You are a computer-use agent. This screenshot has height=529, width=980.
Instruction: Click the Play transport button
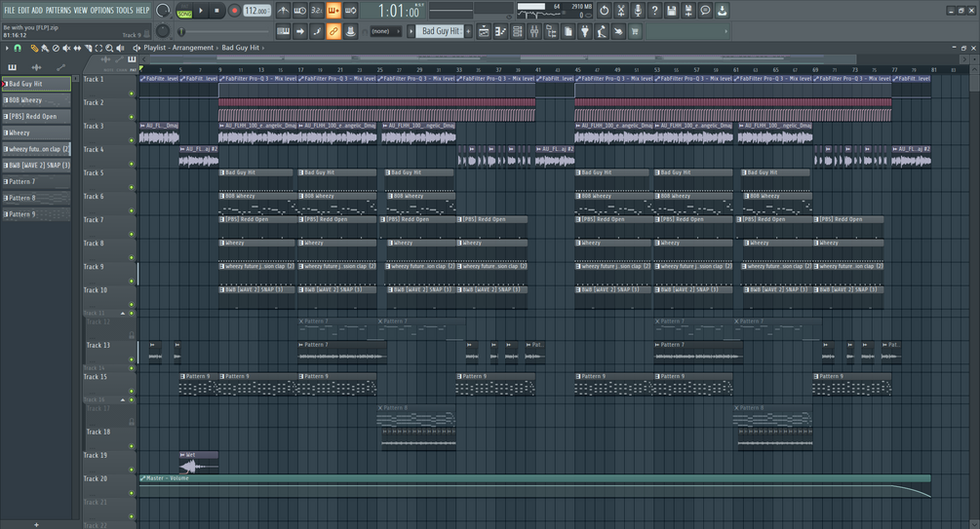[201, 11]
